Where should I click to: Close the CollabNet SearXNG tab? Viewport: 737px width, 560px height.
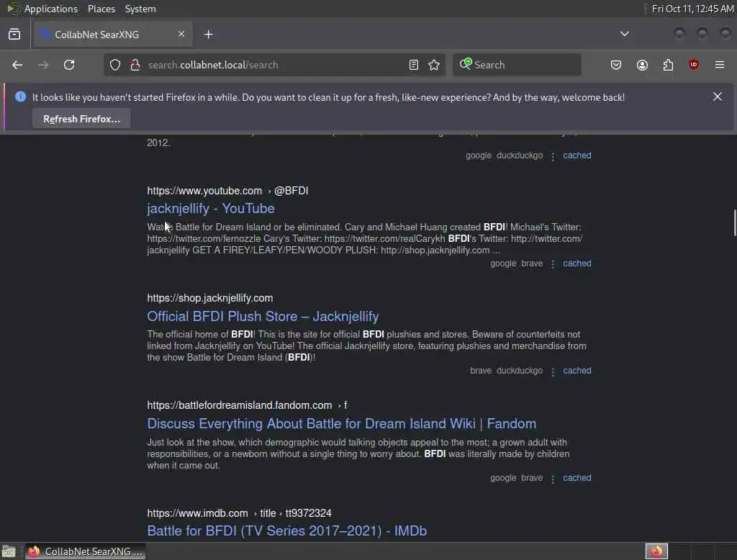[181, 34]
